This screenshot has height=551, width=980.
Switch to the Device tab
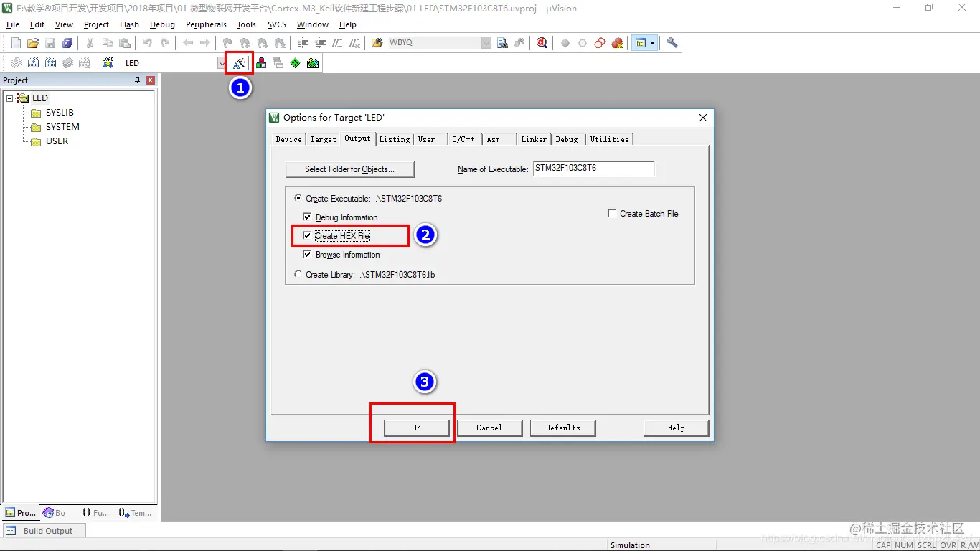tap(288, 139)
